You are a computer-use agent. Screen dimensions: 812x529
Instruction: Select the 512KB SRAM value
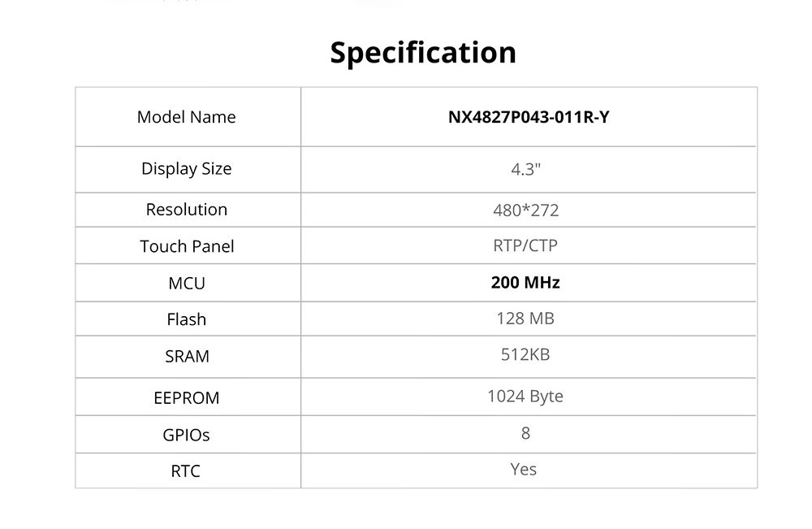pyautogui.click(x=525, y=355)
